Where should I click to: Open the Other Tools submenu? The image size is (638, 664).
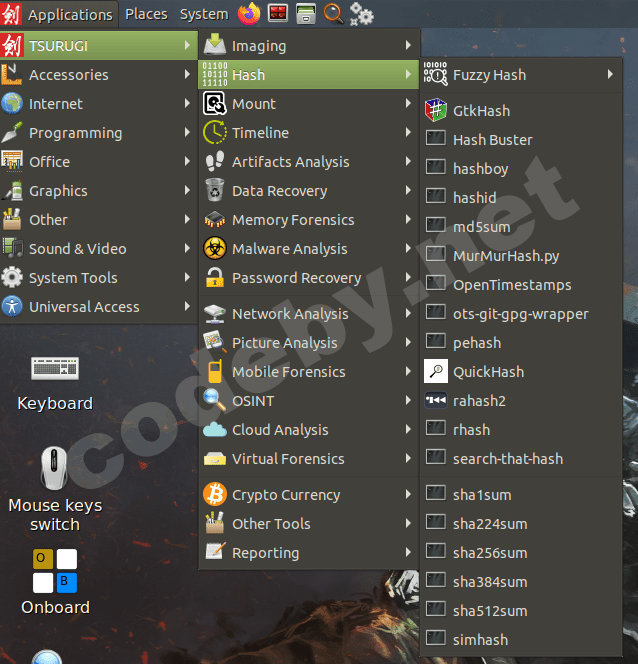[309, 523]
